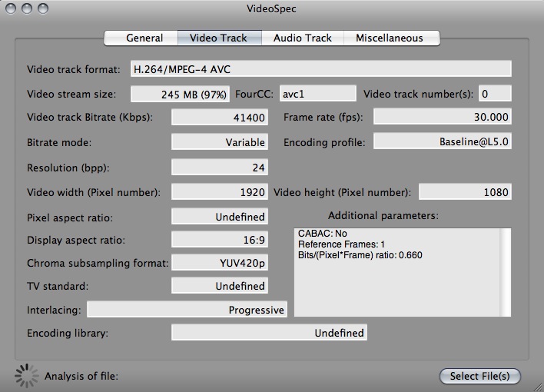
Task: Click the Additional parameters scrollbar
Action: coord(505,272)
